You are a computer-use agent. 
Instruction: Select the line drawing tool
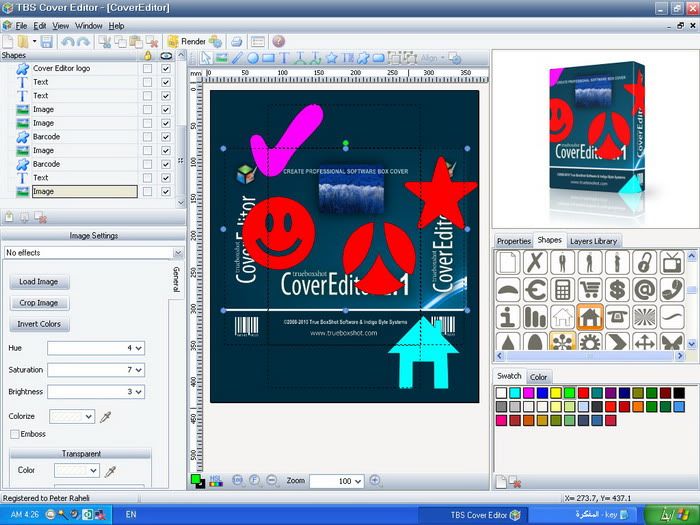pos(237,58)
